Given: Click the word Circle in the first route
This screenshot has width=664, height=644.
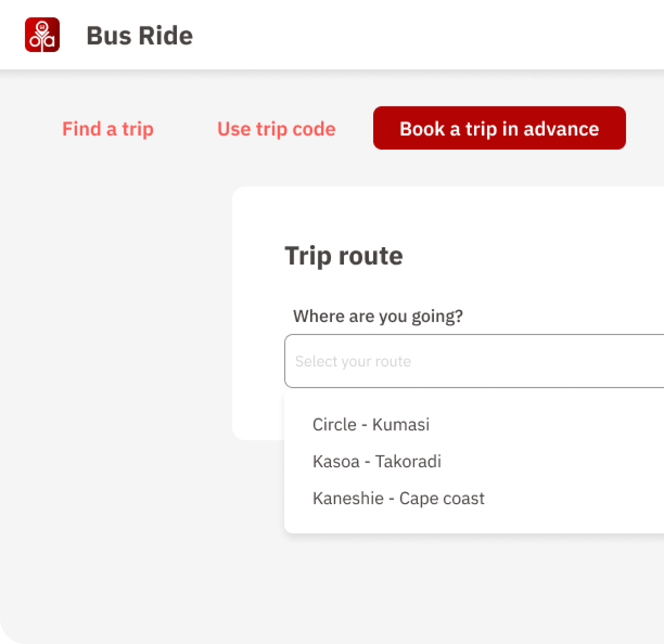Looking at the screenshot, I should tap(335, 425).
